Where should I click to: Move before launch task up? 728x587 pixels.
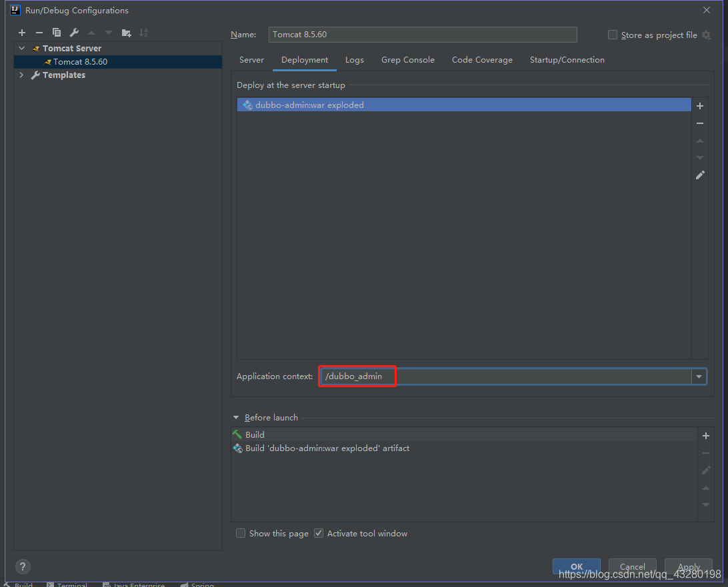(706, 488)
